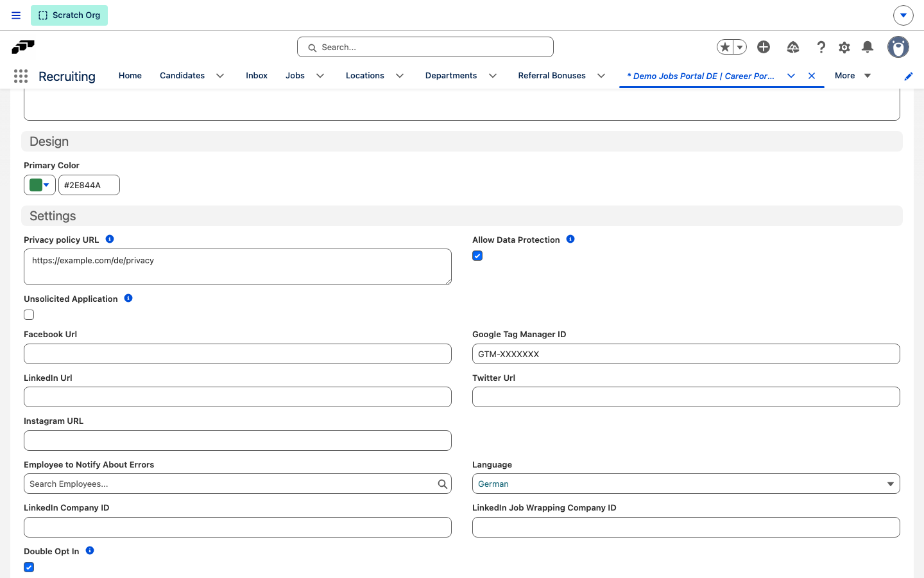This screenshot has height=578, width=924.
Task: Show info for Privacy policy URL
Action: point(110,239)
